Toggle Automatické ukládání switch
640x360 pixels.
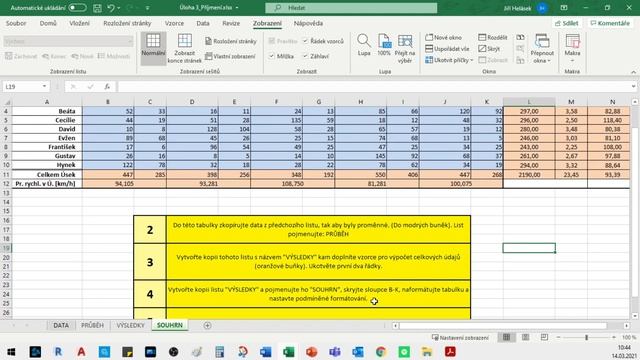77,8
